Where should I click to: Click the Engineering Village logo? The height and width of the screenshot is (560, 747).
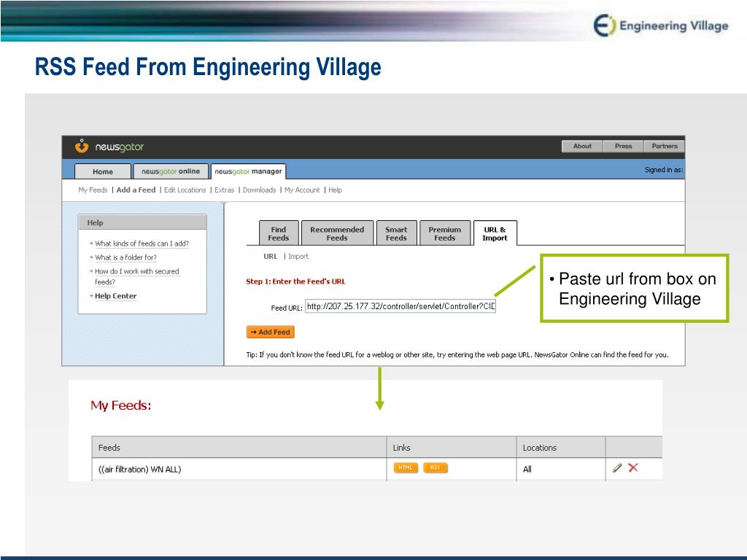661,26
